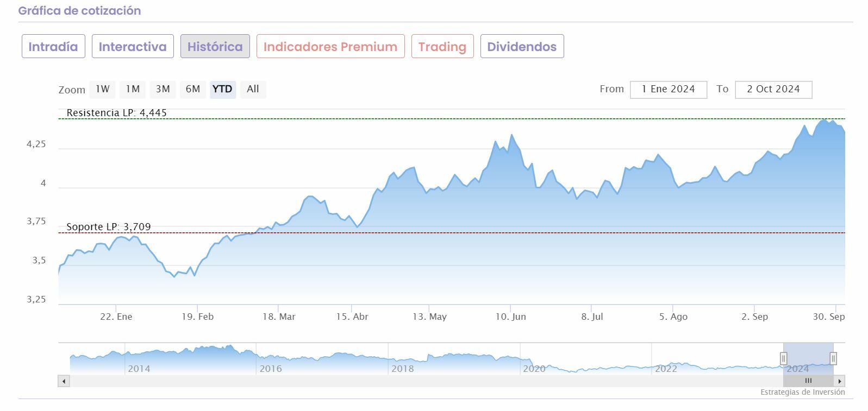Click the From date field
Viewport: 868px width, 411px height.
(669, 90)
